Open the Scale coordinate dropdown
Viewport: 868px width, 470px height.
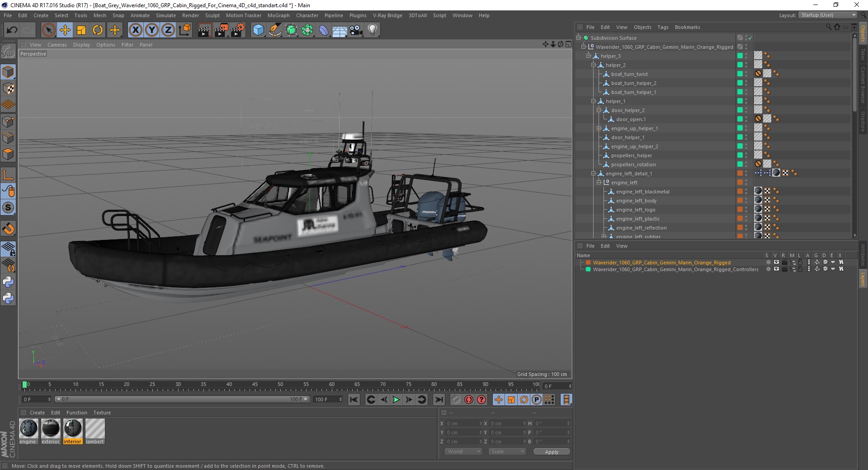click(x=507, y=451)
